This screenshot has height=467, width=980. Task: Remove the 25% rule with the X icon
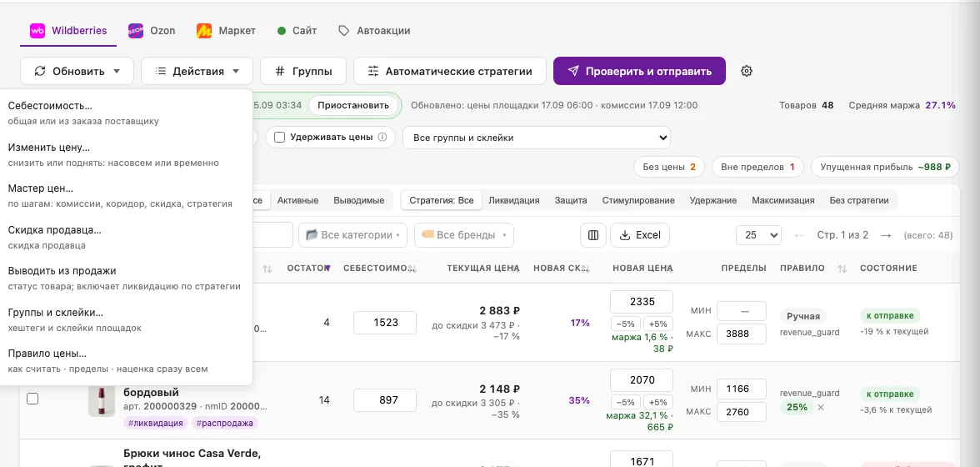pyautogui.click(x=821, y=407)
